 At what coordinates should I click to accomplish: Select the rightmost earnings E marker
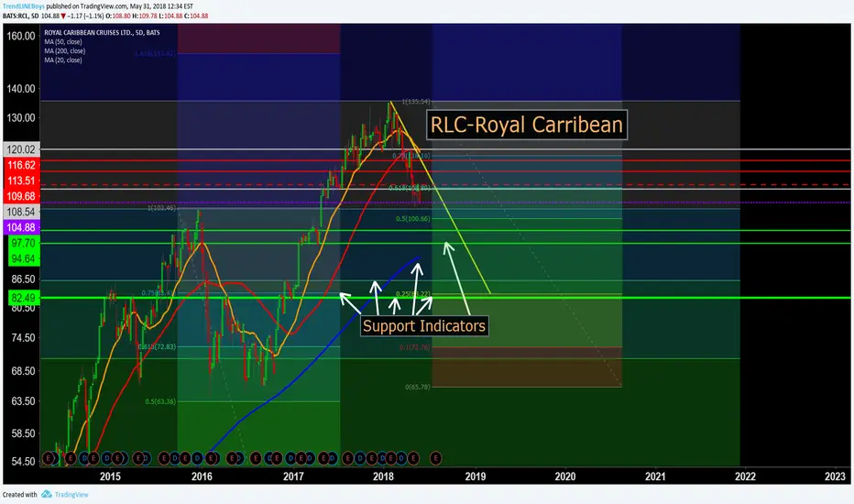[436, 458]
